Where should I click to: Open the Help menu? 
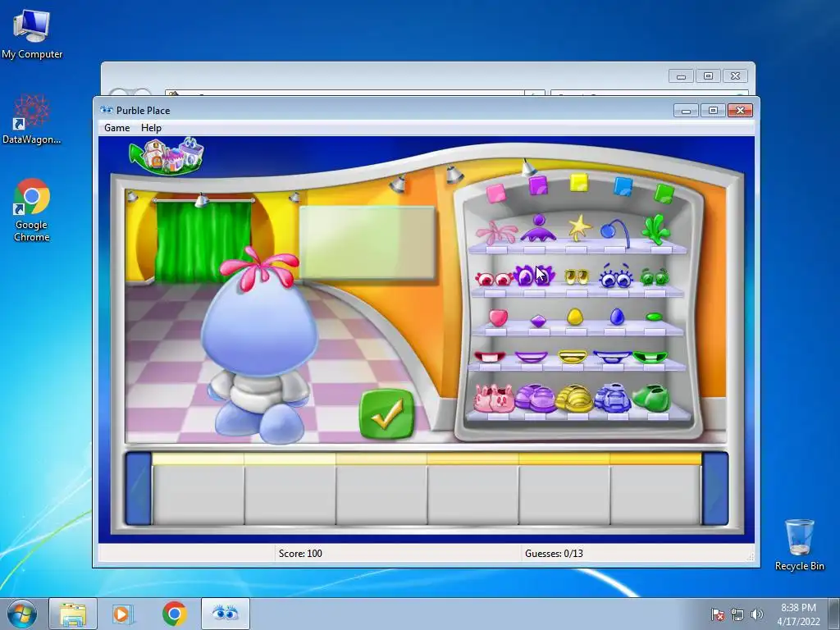(151, 127)
